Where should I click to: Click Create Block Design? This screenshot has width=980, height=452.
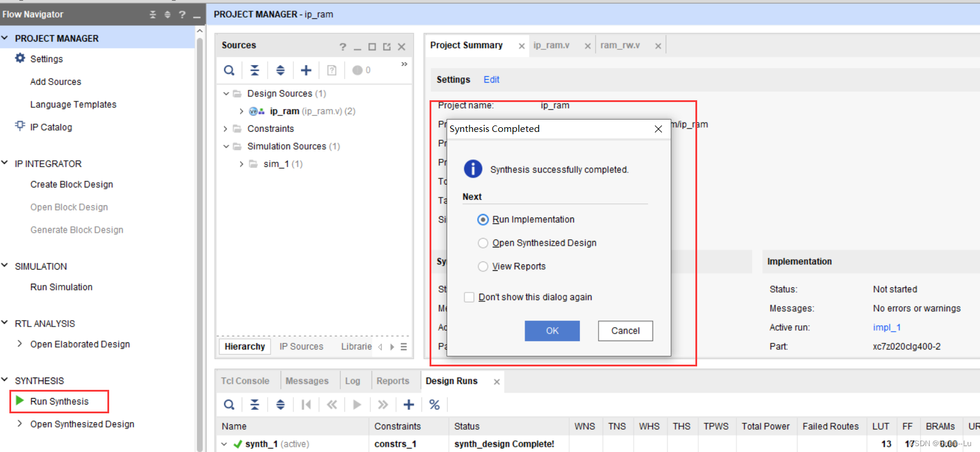[72, 184]
